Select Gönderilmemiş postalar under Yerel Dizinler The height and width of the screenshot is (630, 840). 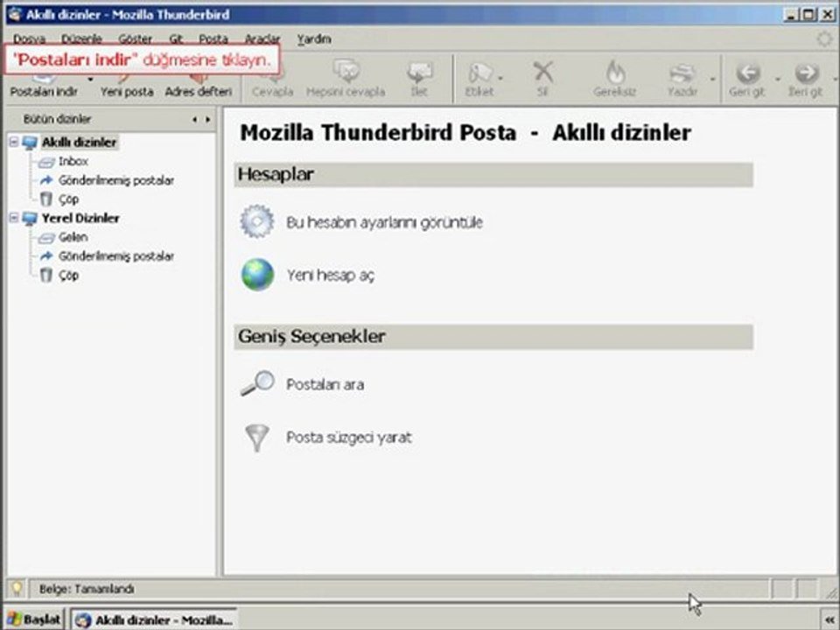(x=116, y=256)
